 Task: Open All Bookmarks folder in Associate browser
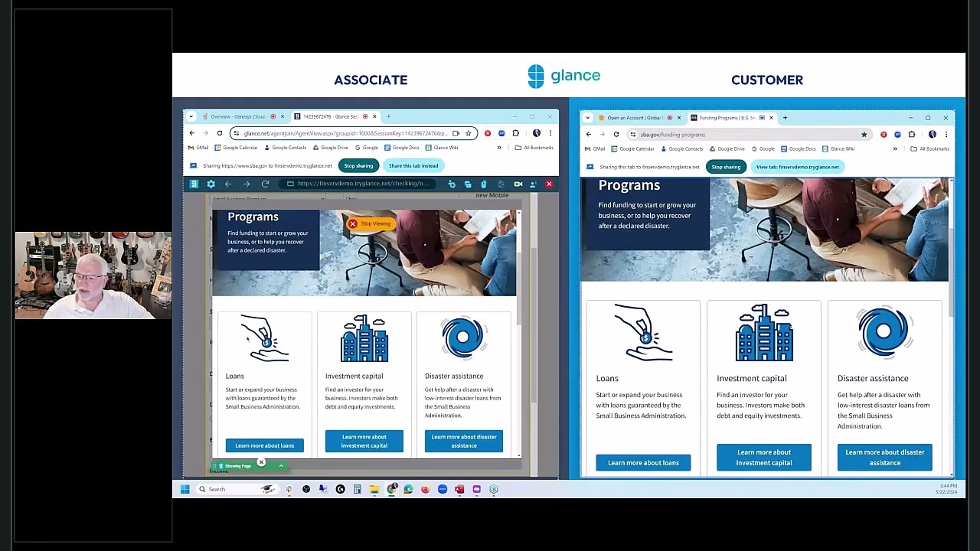pos(534,148)
